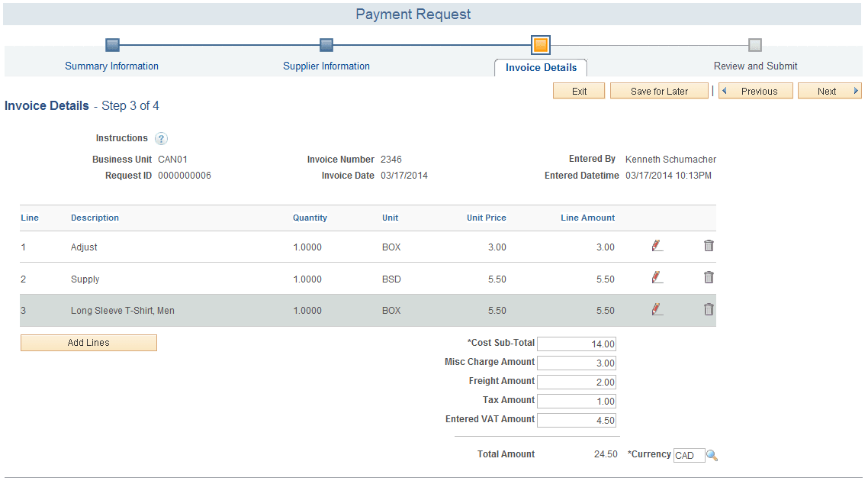Viewport: 868px width, 481px height.
Task: Click the Entered VAT Amount field
Action: (576, 419)
